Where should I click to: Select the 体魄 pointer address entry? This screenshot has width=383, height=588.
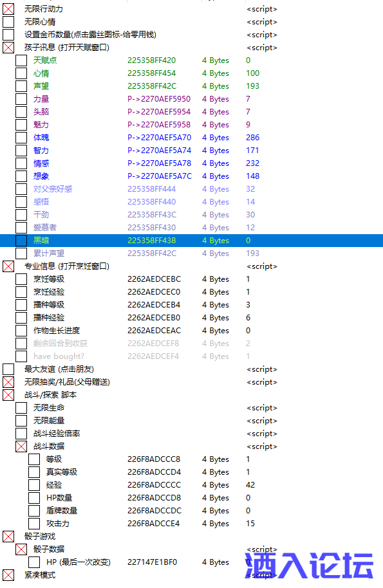[x=160, y=138]
